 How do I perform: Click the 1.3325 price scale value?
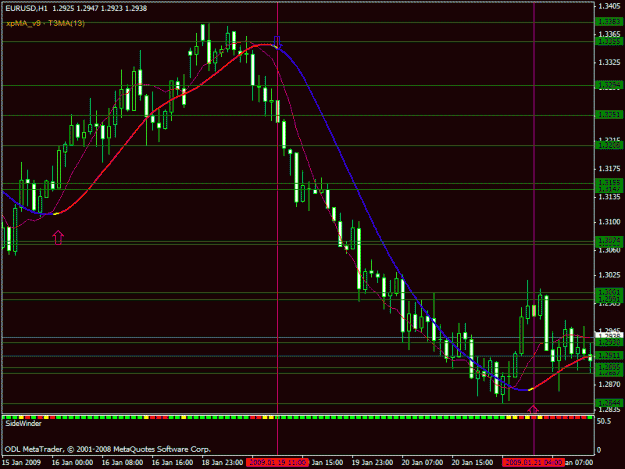click(x=609, y=63)
